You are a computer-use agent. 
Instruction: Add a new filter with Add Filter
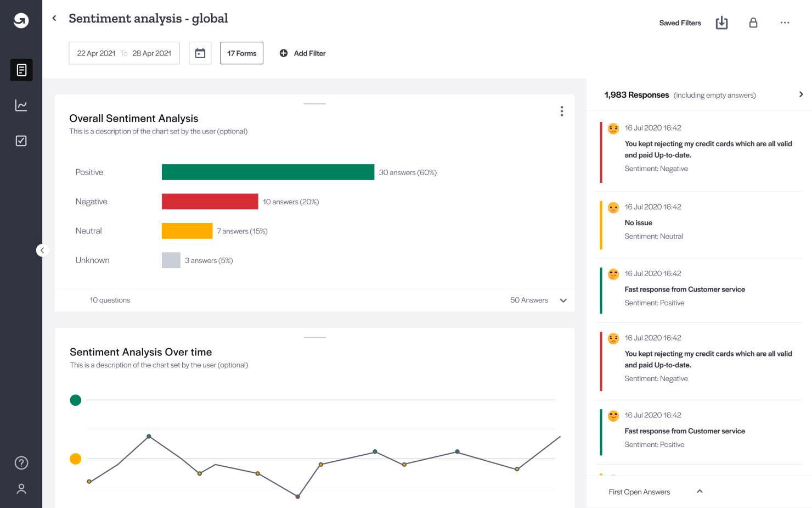click(x=302, y=53)
